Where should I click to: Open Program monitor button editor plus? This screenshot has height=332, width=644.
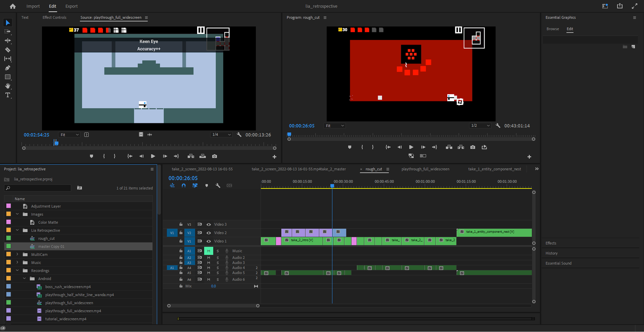point(529,157)
